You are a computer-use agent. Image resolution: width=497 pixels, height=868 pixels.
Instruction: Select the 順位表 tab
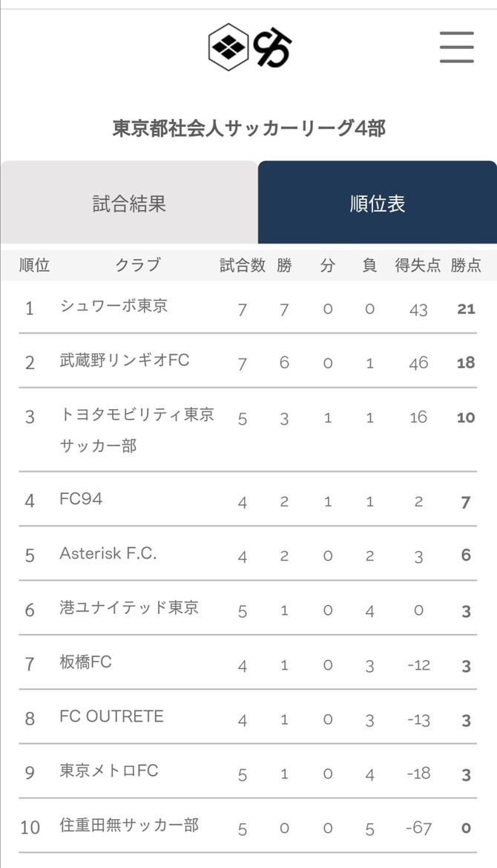coord(378,203)
